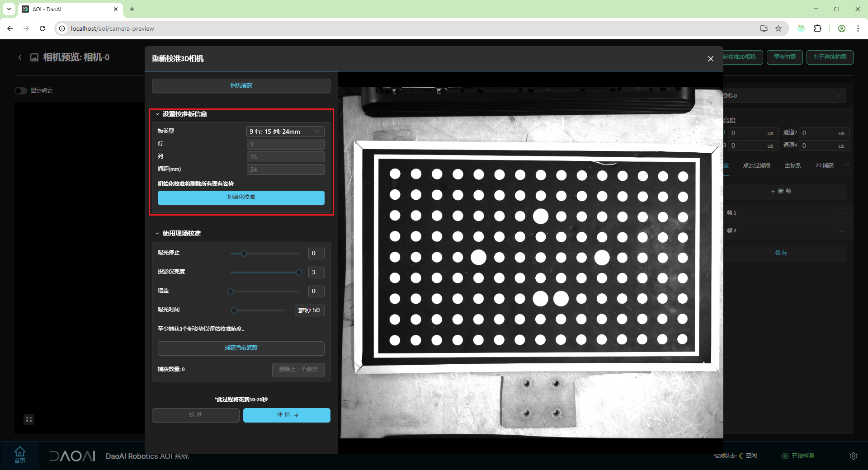Click the 曝光停止 value box
Image resolution: width=868 pixels, height=470 pixels.
316,254
